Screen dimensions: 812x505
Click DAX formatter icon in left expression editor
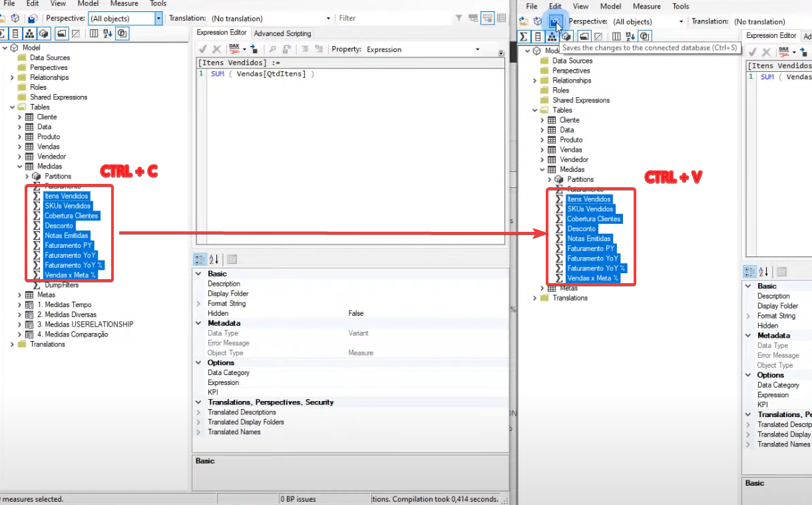tap(234, 49)
